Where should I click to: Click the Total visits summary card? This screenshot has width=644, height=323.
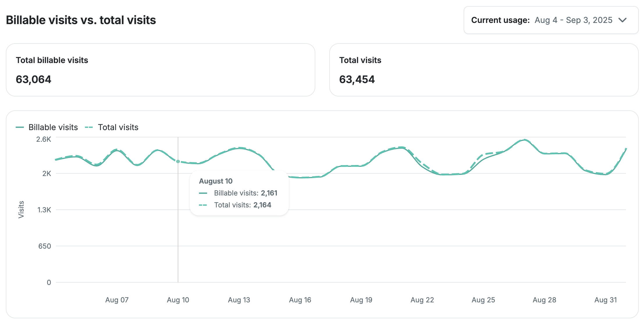tap(483, 70)
